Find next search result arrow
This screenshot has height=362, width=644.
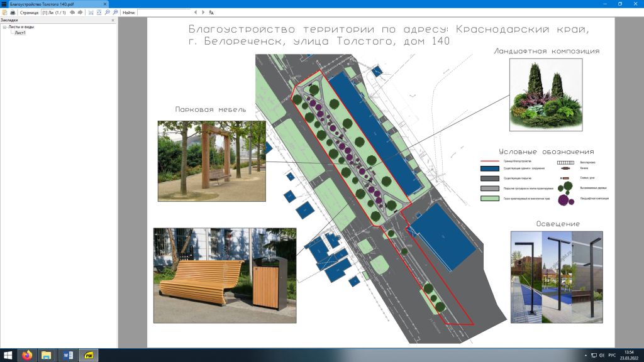[203, 12]
